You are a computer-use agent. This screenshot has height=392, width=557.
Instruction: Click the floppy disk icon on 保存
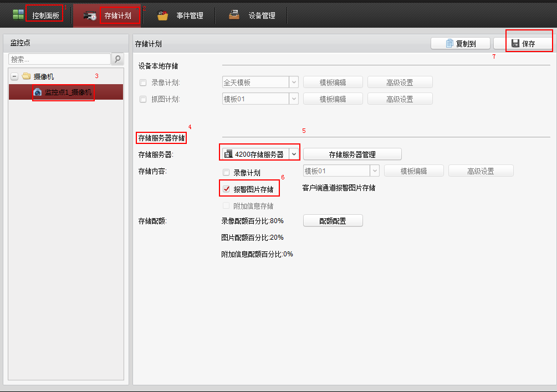515,44
